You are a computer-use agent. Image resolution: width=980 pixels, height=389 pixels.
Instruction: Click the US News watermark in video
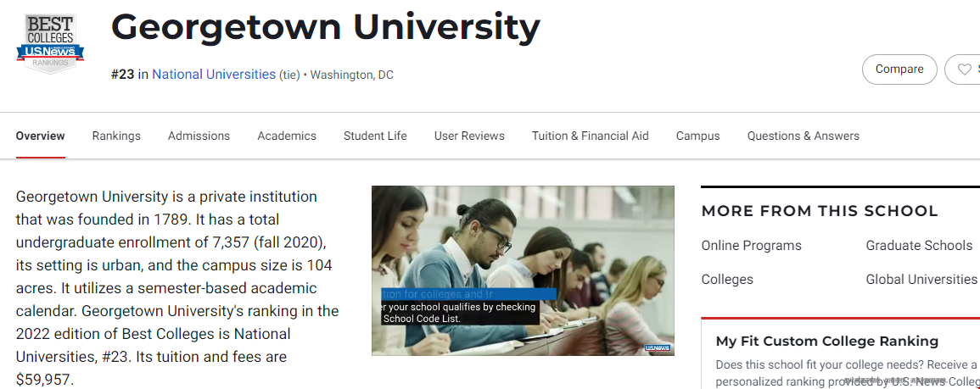[x=657, y=347]
